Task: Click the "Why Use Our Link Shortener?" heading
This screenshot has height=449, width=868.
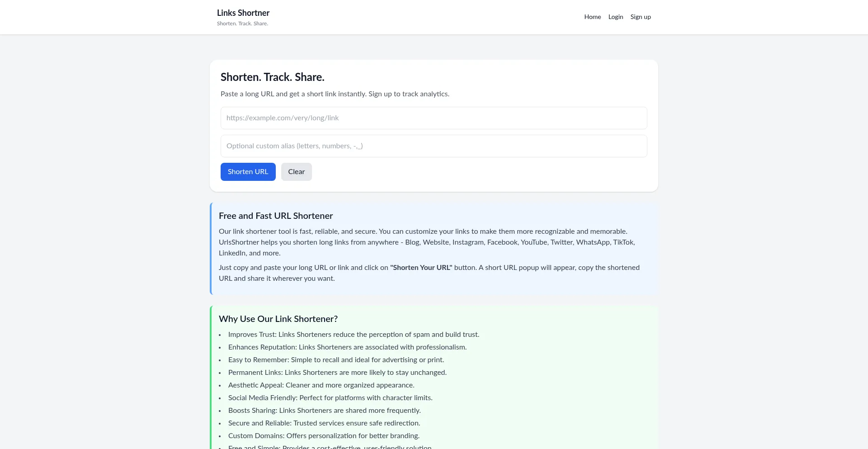Action: pyautogui.click(x=278, y=319)
